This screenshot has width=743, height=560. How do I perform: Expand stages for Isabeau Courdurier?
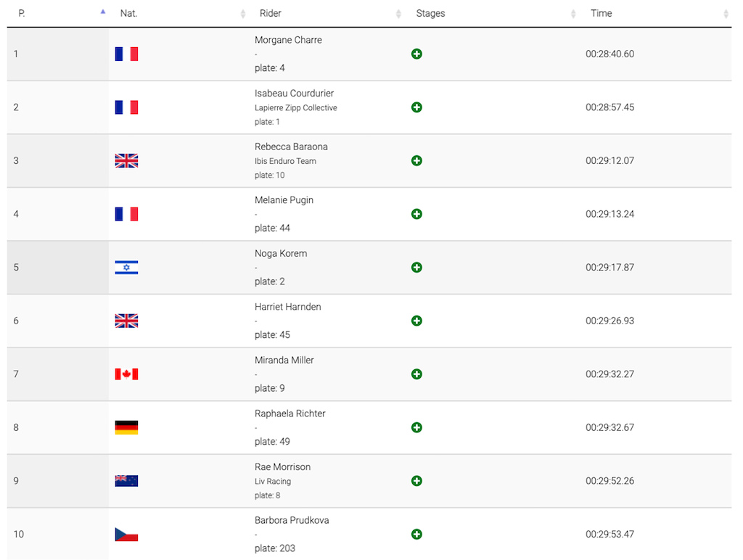[416, 107]
